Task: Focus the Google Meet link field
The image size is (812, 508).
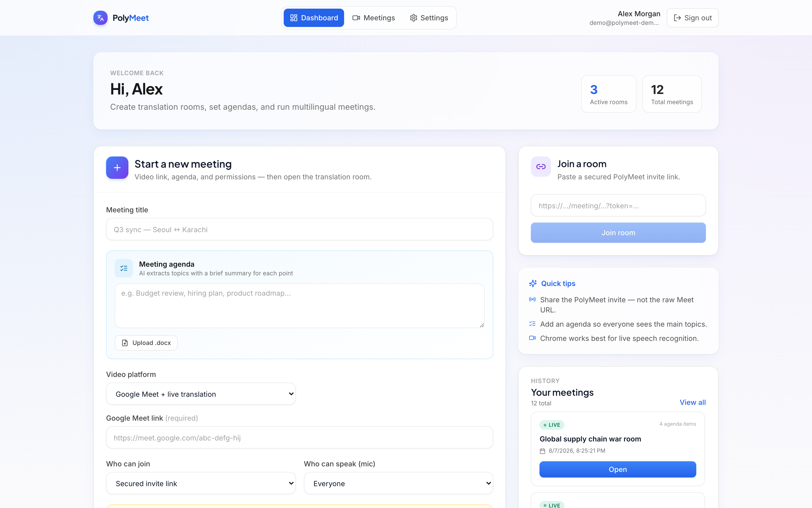Action: 299,437
